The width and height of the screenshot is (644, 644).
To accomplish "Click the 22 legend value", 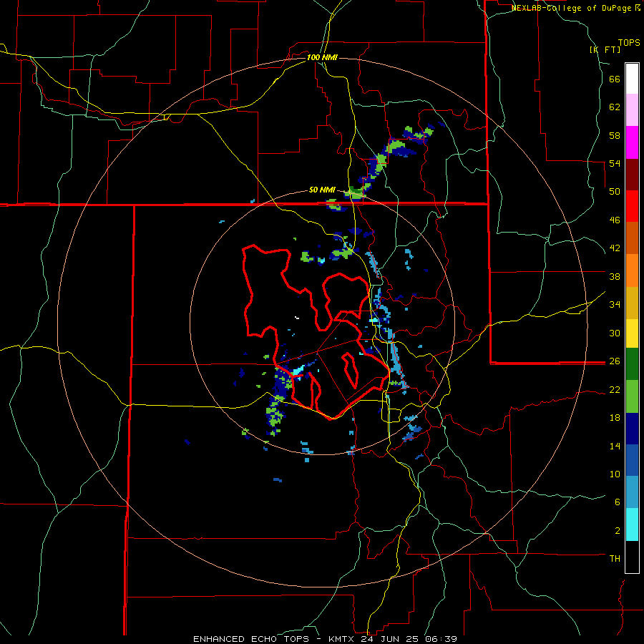I will tap(615, 389).
